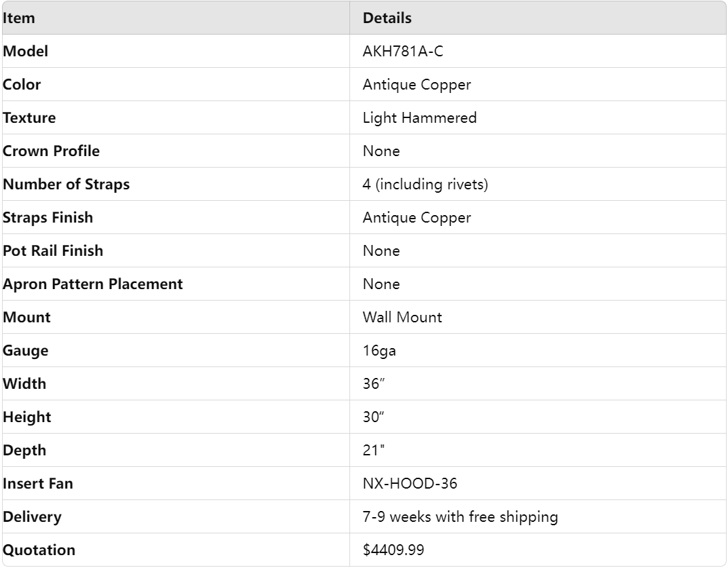Viewport: 728px width, 568px height.
Task: Click the Insert Fan row label
Action: pyautogui.click(x=37, y=484)
